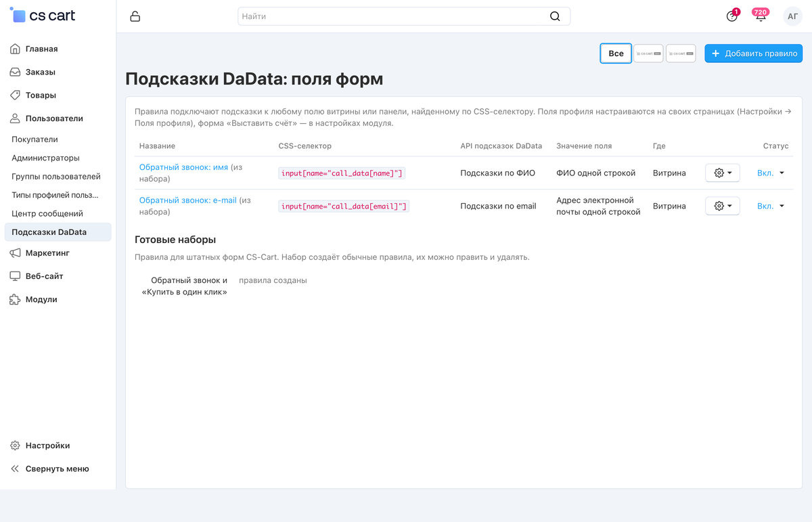Open Вкл. status dropdown for имя rule

(x=771, y=173)
